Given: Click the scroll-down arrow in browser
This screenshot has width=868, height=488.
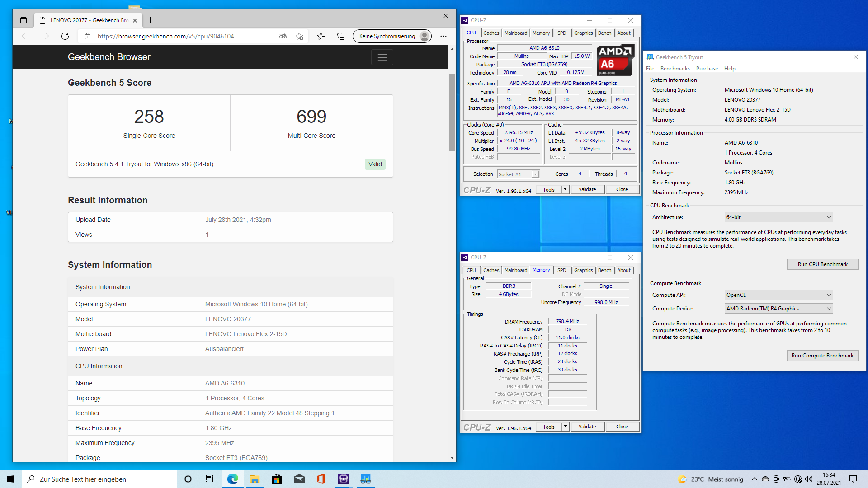Looking at the screenshot, I should click(x=452, y=458).
